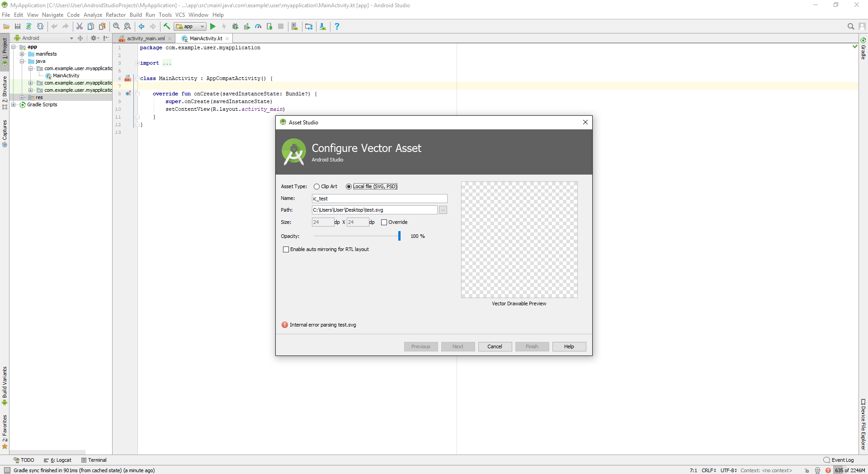Click the Opacity slider handle
868x474 pixels.
[399, 236]
